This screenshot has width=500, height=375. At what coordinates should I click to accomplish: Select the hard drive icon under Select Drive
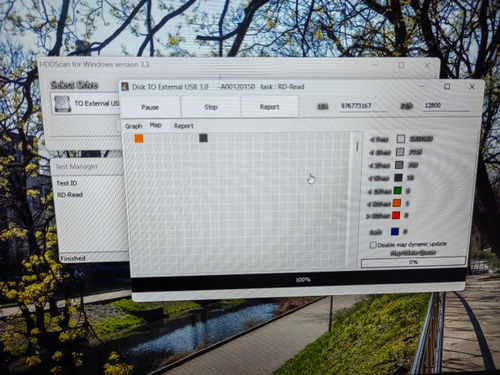click(x=62, y=104)
